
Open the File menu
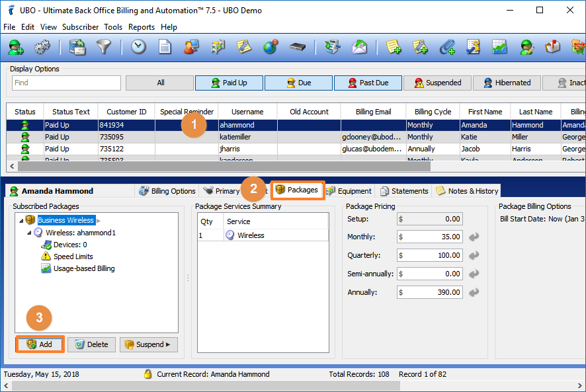point(9,27)
